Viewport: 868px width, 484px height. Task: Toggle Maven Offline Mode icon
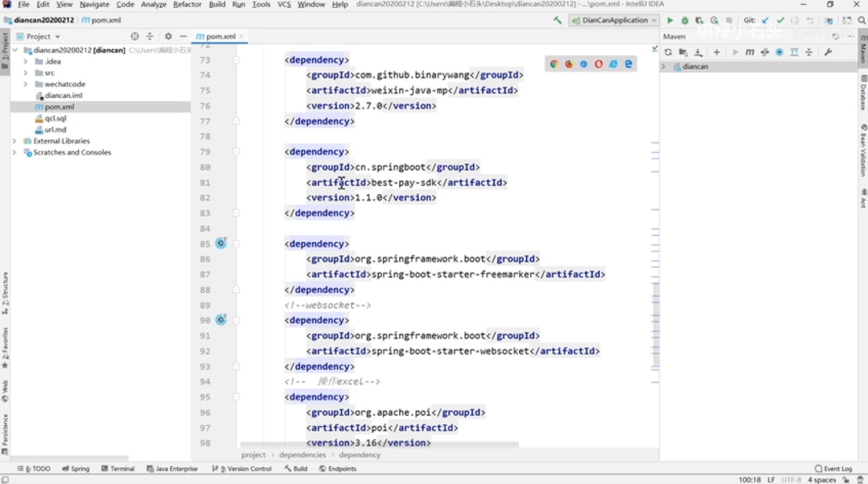click(764, 52)
